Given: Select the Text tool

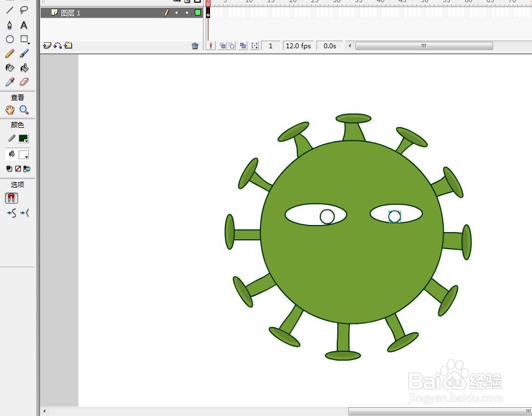Looking at the screenshot, I should pyautogui.click(x=24, y=25).
